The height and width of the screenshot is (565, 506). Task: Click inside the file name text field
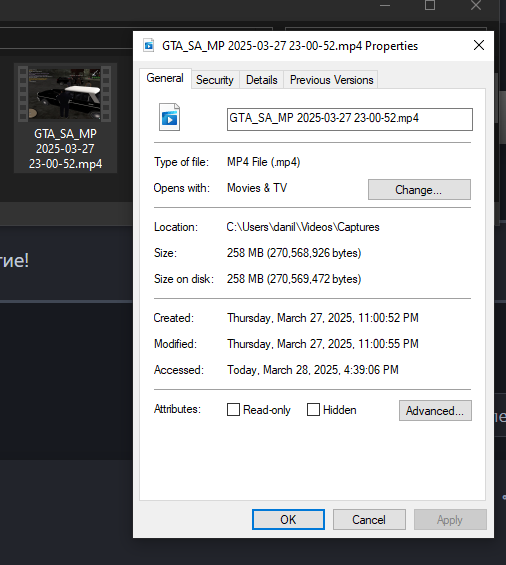coord(350,119)
